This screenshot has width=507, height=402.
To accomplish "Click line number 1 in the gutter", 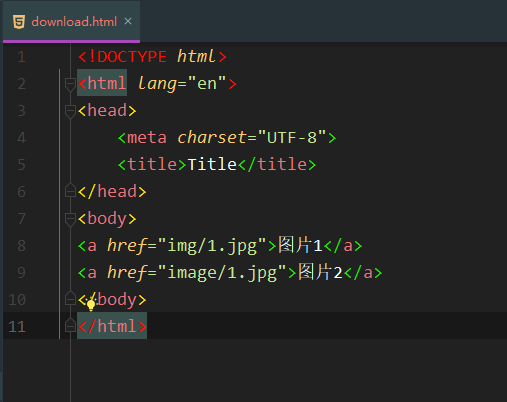I will click(x=21, y=57).
